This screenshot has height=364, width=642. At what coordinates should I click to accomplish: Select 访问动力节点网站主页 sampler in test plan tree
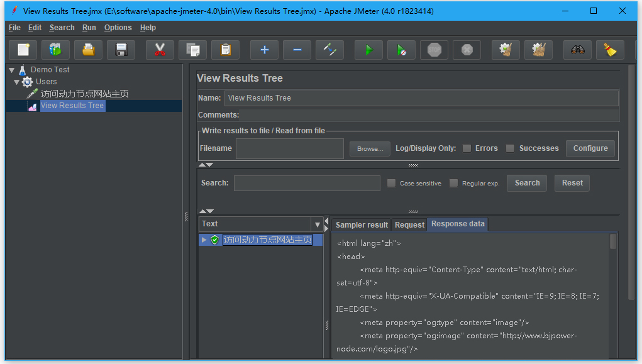(84, 94)
